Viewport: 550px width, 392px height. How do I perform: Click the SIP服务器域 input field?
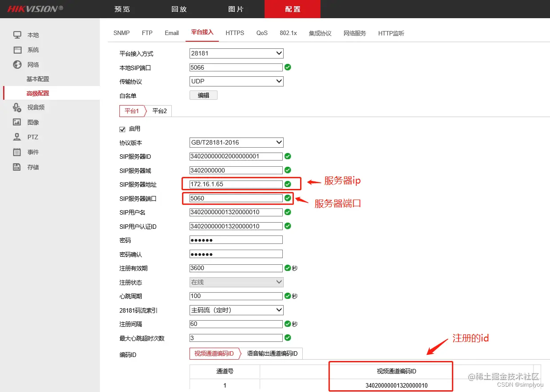pos(236,170)
